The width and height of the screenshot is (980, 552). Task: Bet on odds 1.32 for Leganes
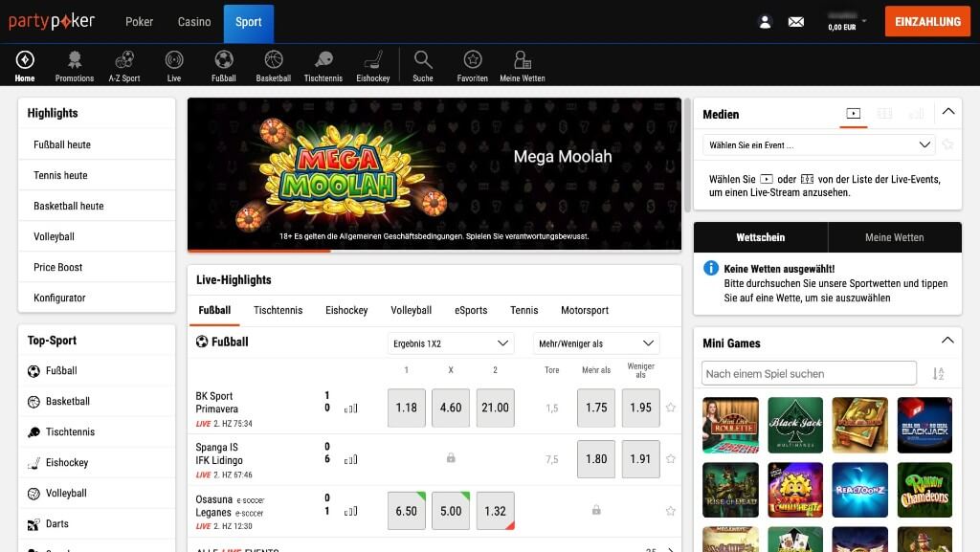coord(495,511)
